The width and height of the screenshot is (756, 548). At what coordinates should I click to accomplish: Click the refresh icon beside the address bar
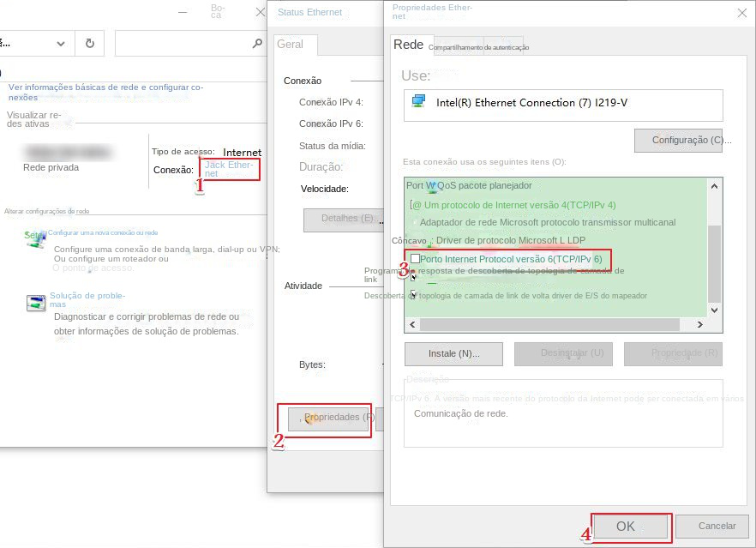tap(89, 44)
